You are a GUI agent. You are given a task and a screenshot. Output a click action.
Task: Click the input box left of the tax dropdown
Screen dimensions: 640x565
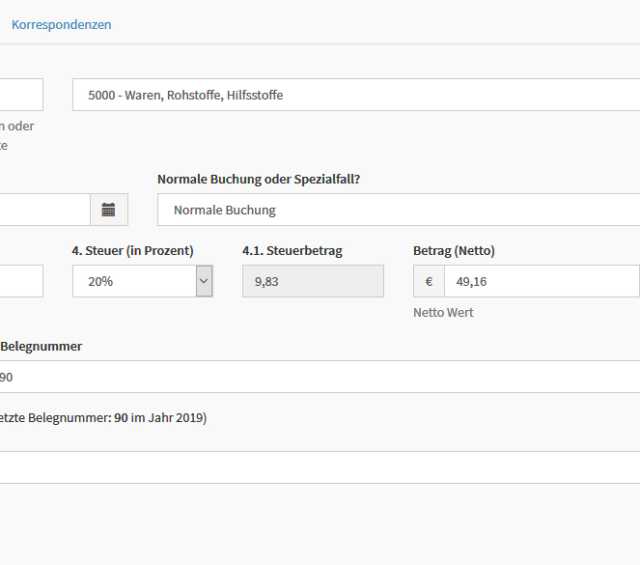click(x=21, y=282)
